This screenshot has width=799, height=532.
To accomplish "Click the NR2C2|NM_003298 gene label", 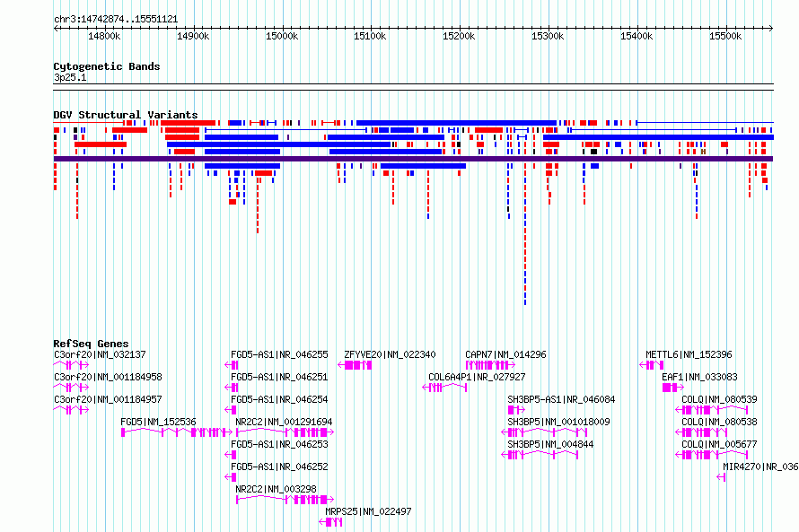I will tap(276, 489).
